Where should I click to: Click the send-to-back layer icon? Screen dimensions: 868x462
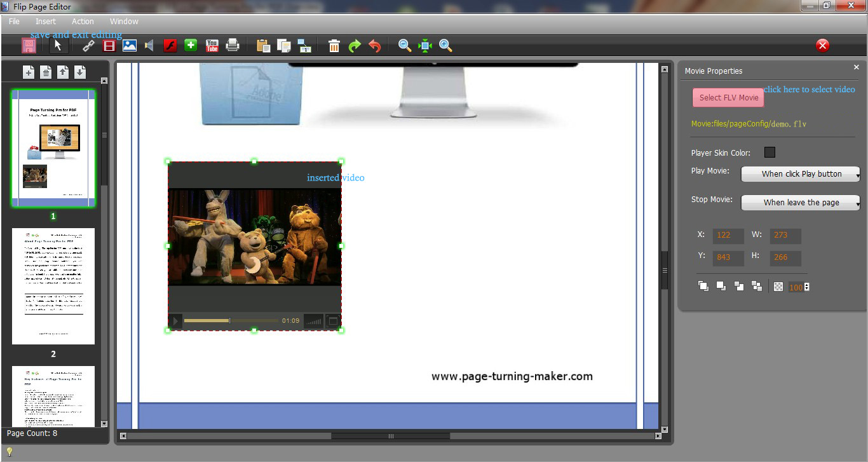click(x=757, y=286)
